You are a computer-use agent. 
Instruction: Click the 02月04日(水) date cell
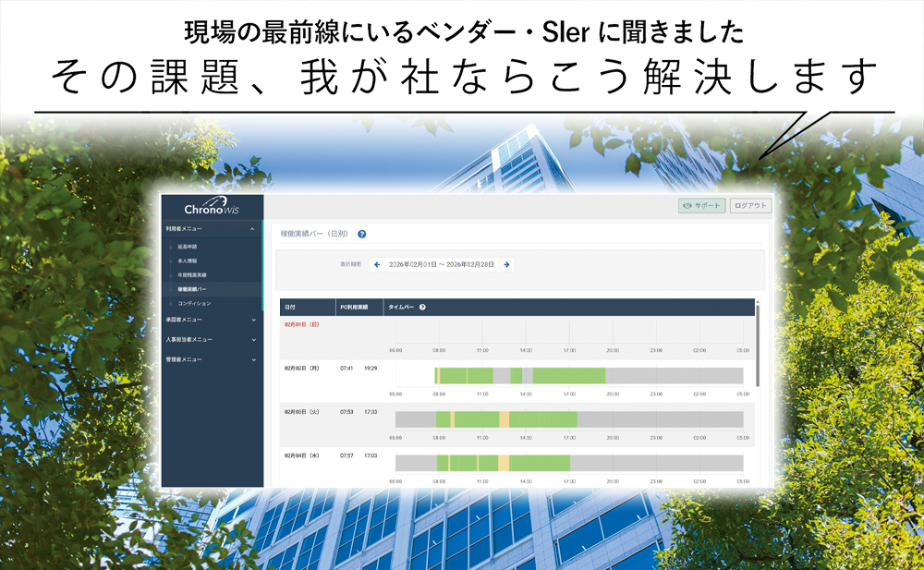(x=302, y=455)
